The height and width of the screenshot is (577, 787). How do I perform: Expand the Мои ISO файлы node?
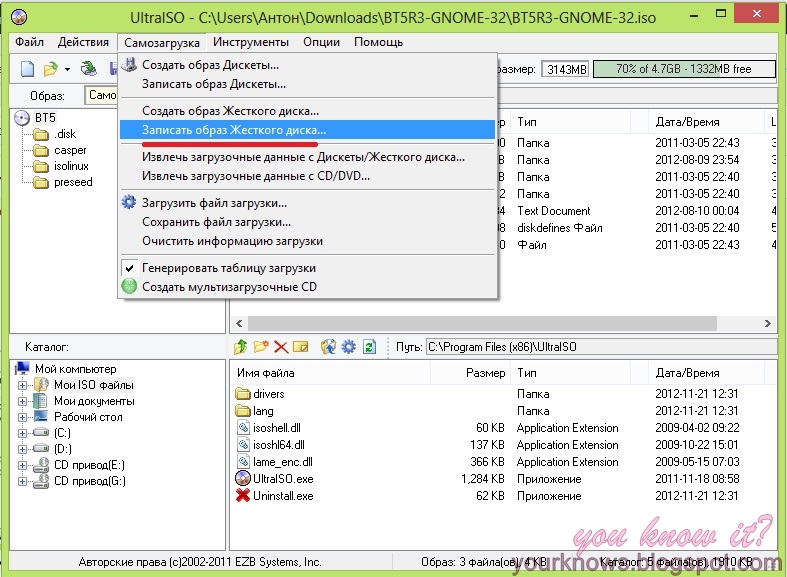pyautogui.click(x=22, y=385)
